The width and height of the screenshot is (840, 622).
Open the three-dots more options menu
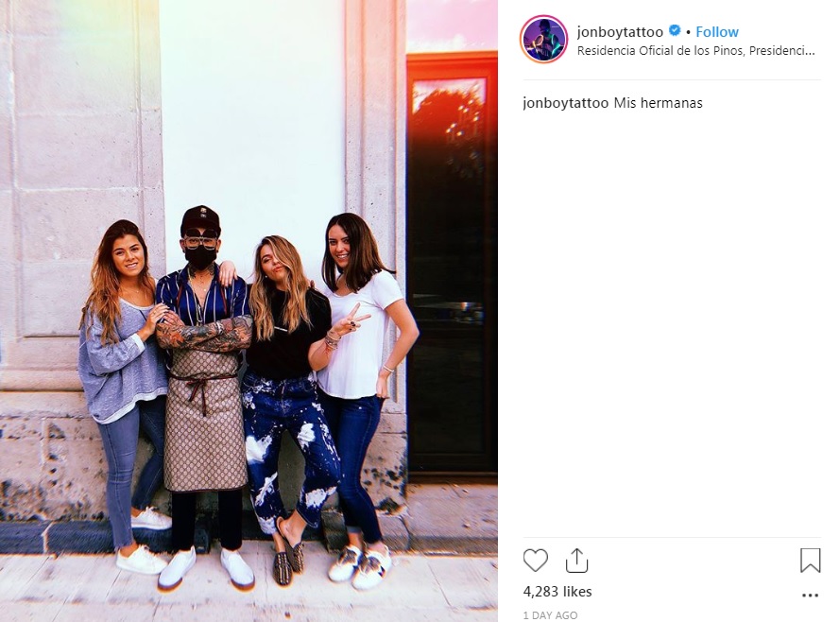click(x=810, y=596)
